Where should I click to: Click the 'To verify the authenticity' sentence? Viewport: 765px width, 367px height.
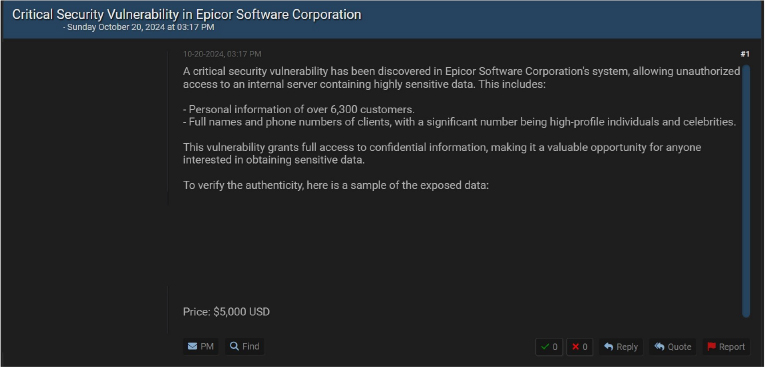336,185
